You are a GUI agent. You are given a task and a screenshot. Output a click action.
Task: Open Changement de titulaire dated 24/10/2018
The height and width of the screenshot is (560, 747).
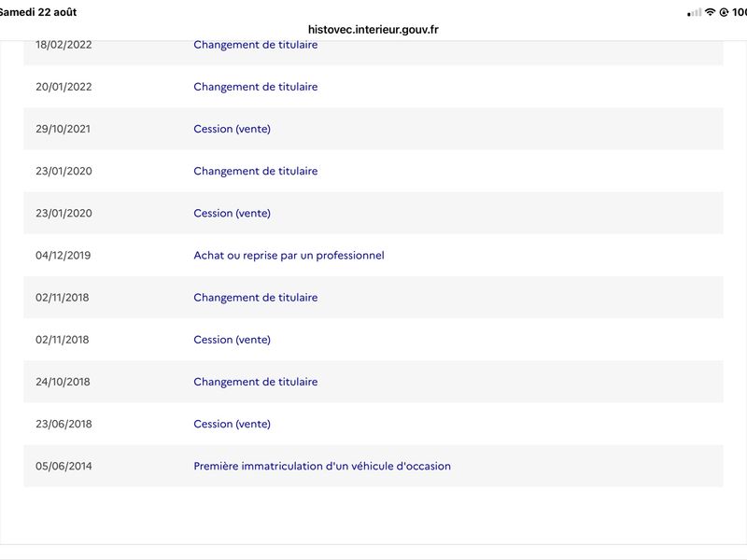(x=255, y=382)
